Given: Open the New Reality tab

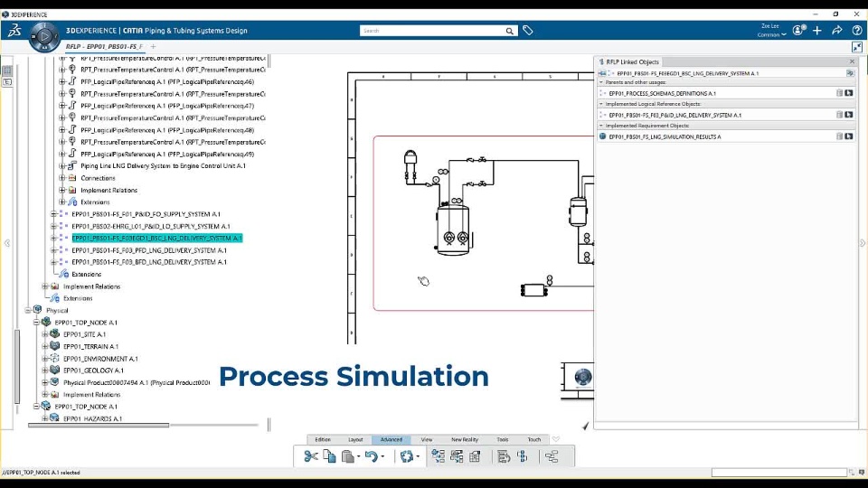Looking at the screenshot, I should [465, 439].
